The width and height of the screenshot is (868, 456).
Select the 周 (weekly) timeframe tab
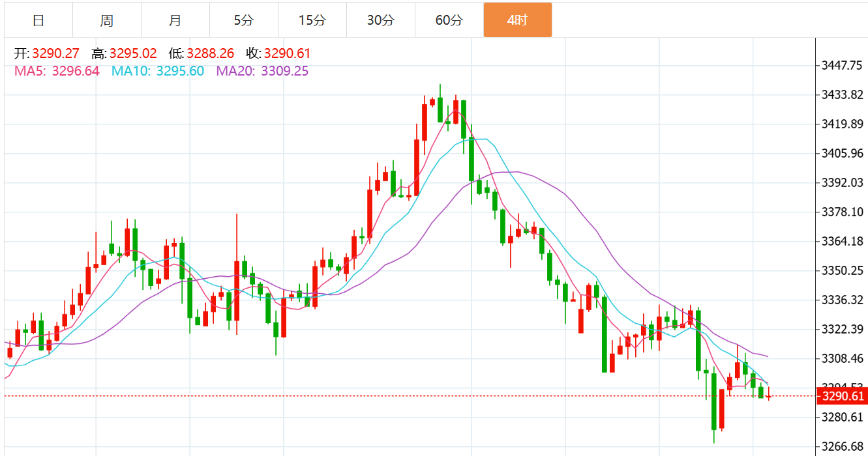(107, 20)
